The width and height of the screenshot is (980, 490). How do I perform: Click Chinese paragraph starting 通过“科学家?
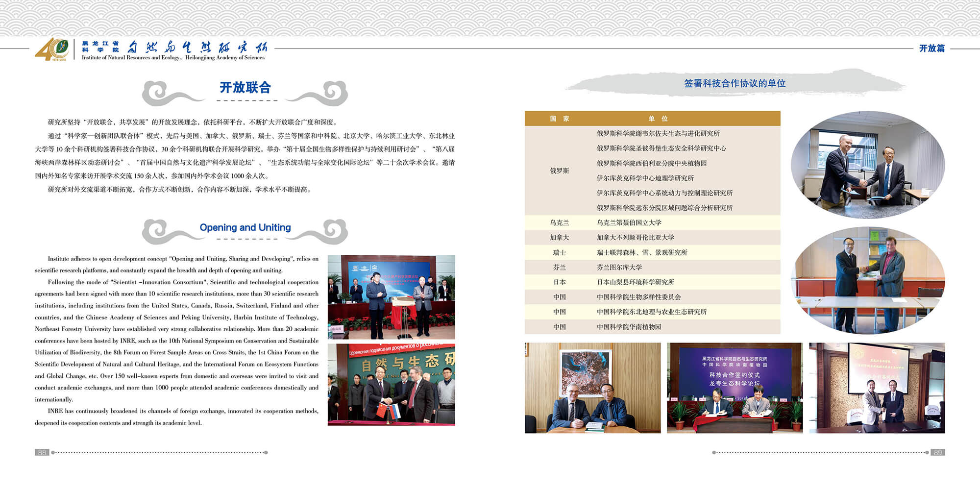click(245, 156)
